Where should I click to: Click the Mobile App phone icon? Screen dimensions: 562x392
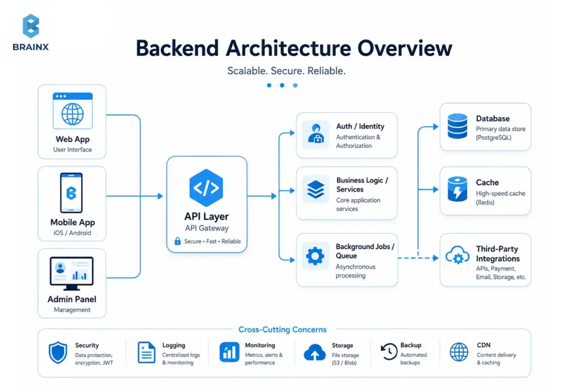tap(71, 193)
